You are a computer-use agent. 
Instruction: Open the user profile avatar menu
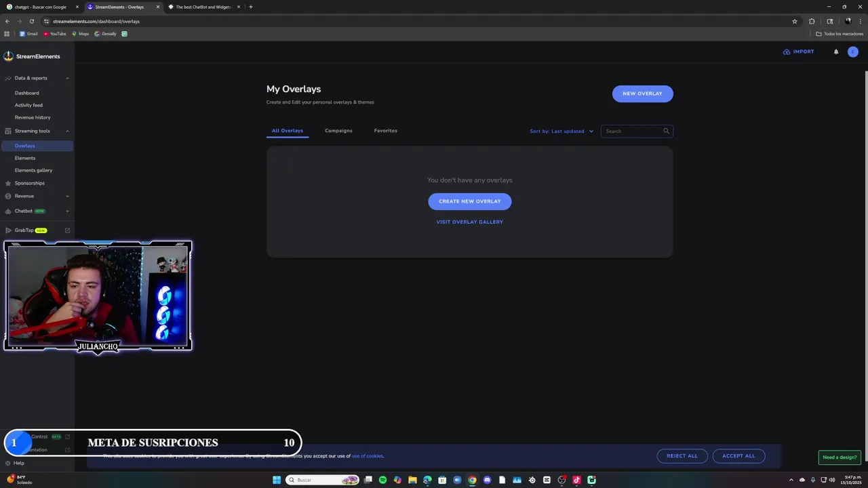point(853,52)
